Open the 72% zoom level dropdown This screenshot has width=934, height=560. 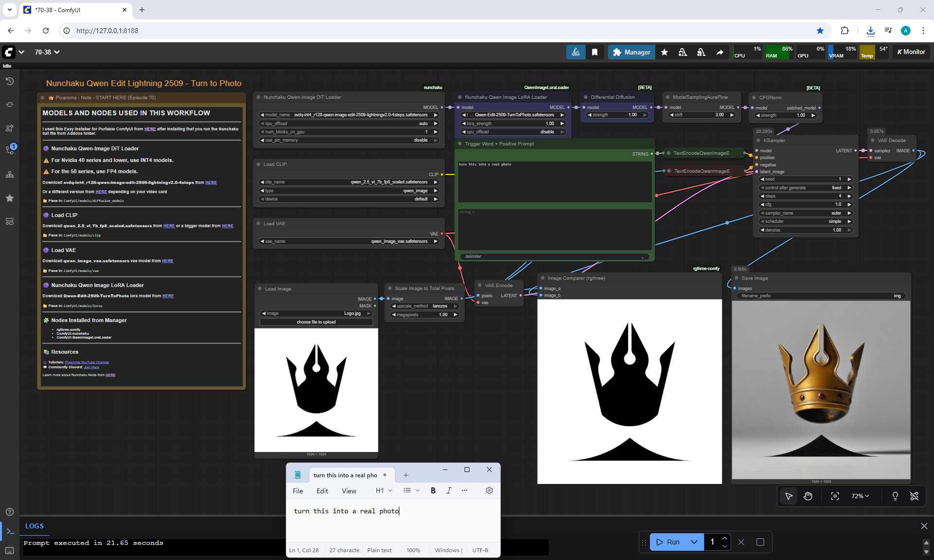pos(860,496)
